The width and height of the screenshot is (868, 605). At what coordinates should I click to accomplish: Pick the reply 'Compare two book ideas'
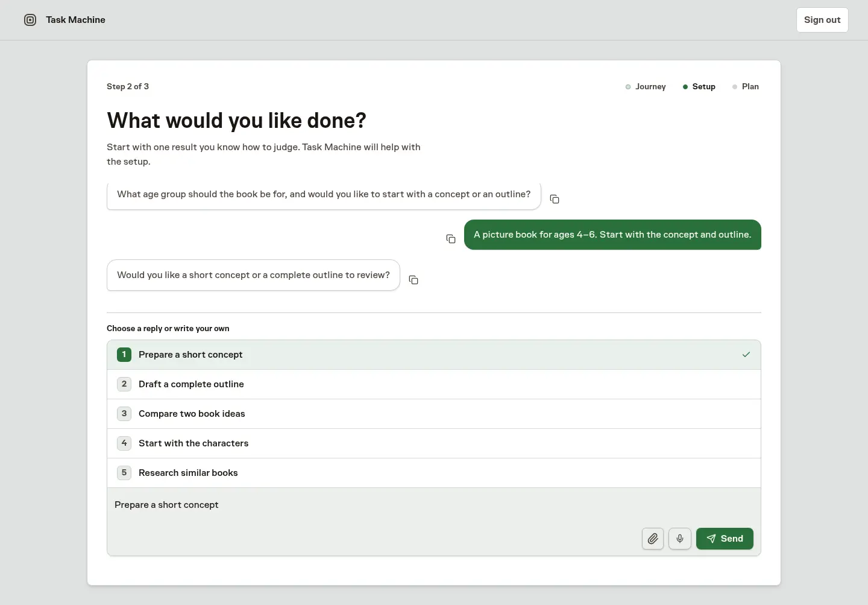pos(434,414)
